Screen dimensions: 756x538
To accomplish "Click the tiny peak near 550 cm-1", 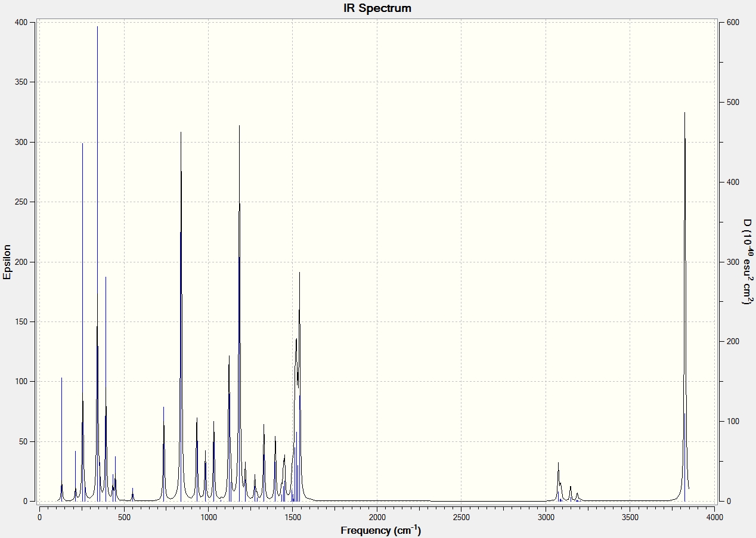I will (132, 488).
